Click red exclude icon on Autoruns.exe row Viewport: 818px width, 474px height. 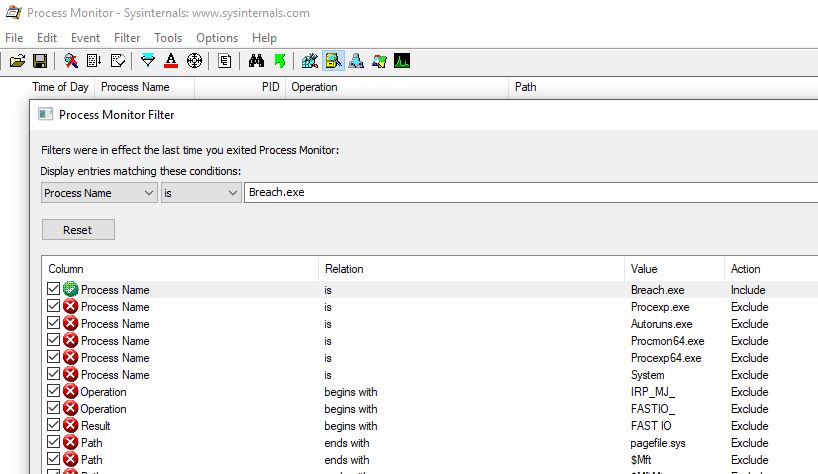pos(70,323)
